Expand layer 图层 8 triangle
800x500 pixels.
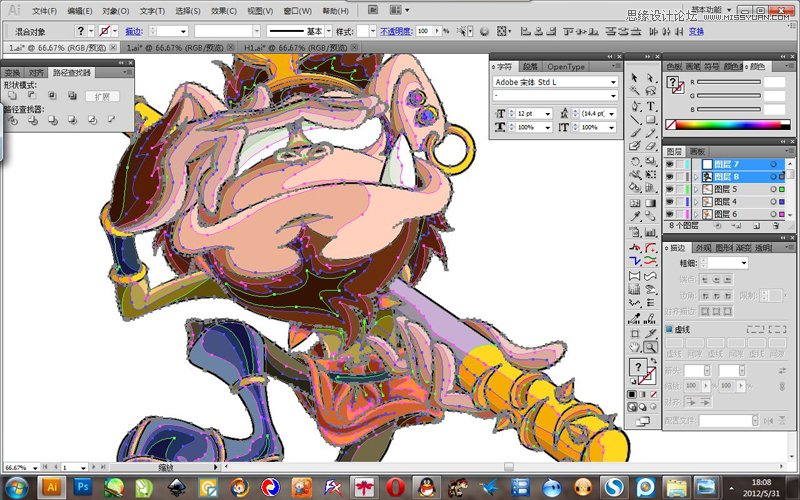point(696,177)
